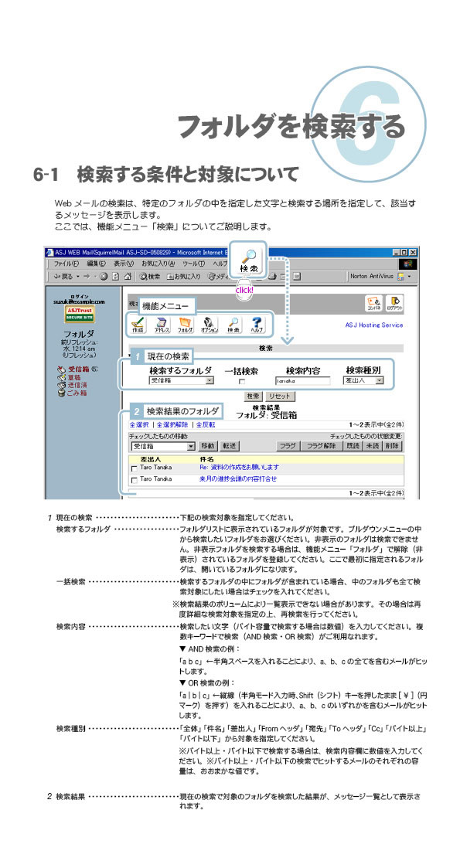Viewport: 460px width, 868px height.
Task: Click the 全選択解除 link
Action: [172, 424]
